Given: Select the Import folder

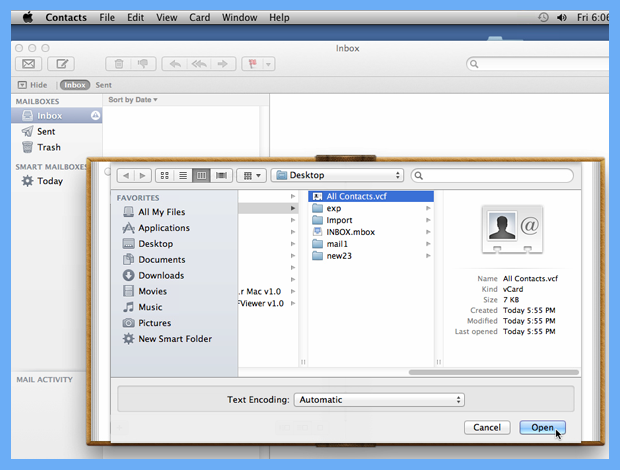Looking at the screenshot, I should point(371,220).
